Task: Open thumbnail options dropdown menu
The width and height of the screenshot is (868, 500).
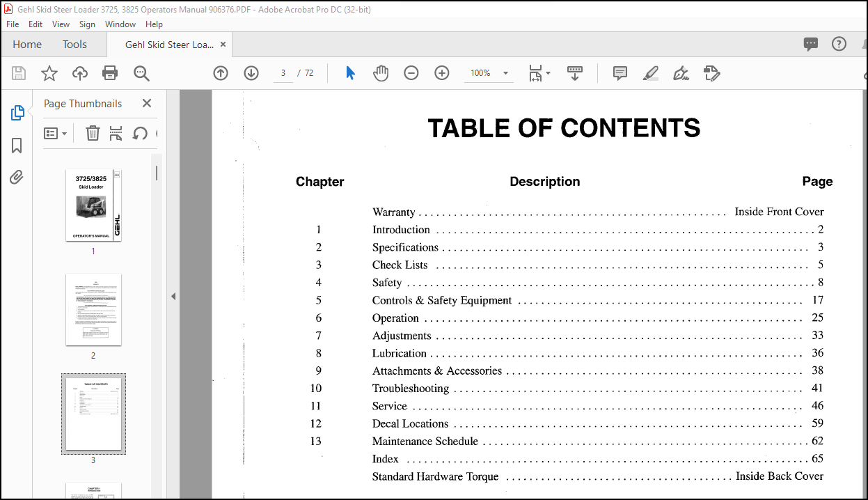Action: point(56,133)
